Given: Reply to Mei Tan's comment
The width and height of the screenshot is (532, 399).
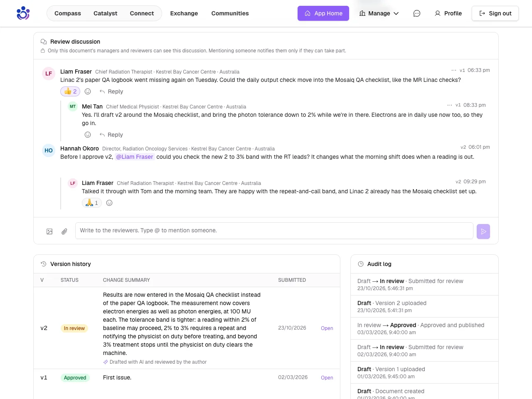Looking at the screenshot, I should [111, 135].
